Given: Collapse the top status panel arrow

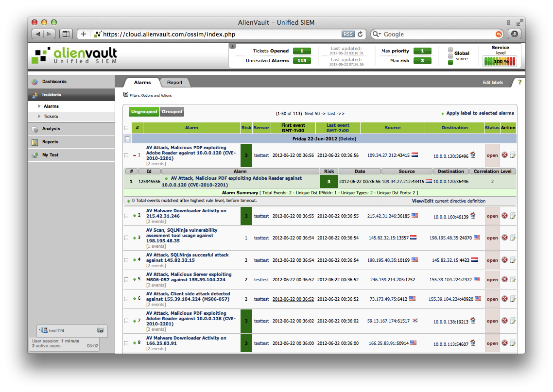Looking at the screenshot, I should (232, 46).
